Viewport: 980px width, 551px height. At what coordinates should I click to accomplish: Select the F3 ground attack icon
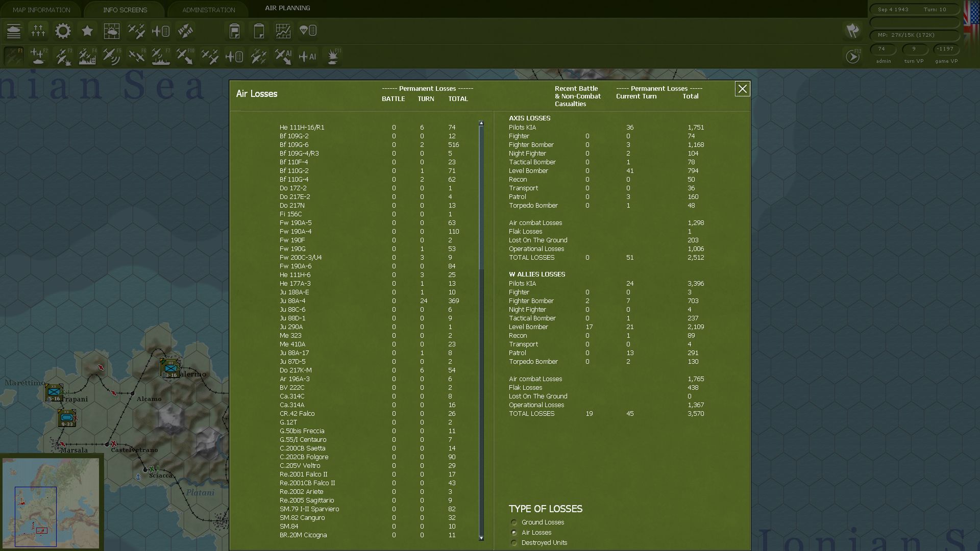[x=63, y=56]
